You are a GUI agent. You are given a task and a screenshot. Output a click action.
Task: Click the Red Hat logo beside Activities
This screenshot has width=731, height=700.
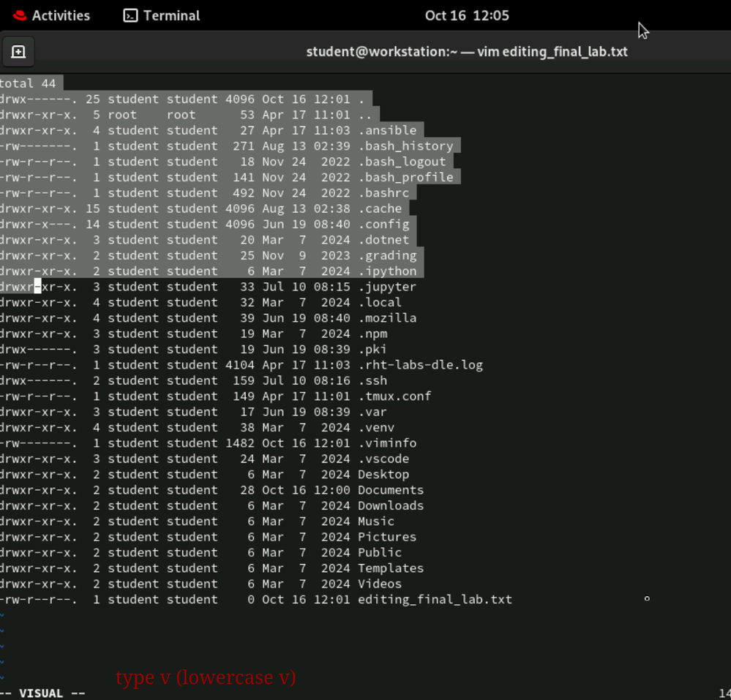pos(20,15)
